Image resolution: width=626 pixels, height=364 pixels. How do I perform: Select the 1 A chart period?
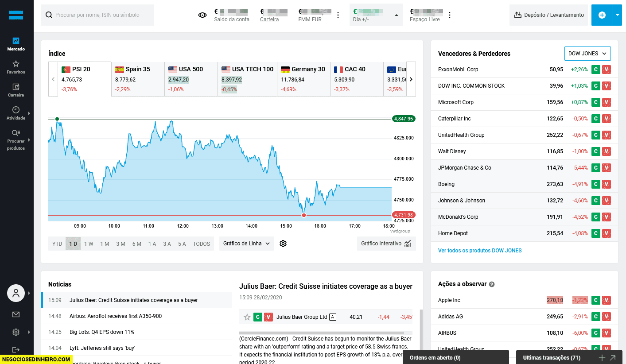[152, 244]
